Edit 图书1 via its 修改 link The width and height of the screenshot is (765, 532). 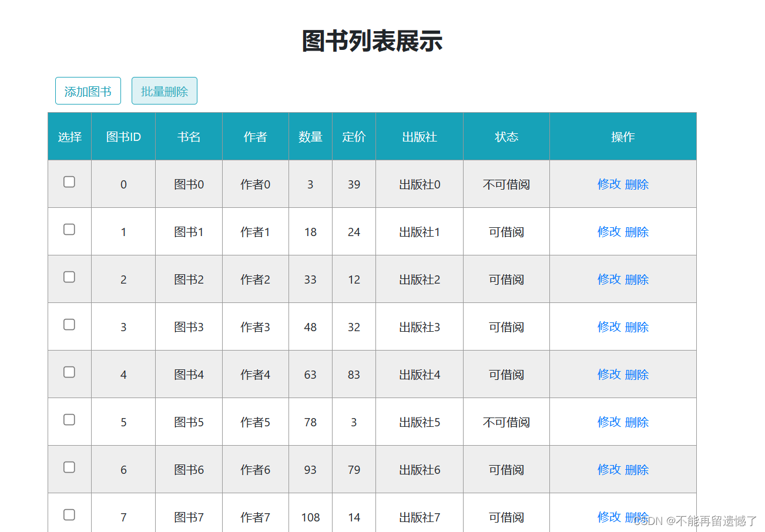point(609,231)
